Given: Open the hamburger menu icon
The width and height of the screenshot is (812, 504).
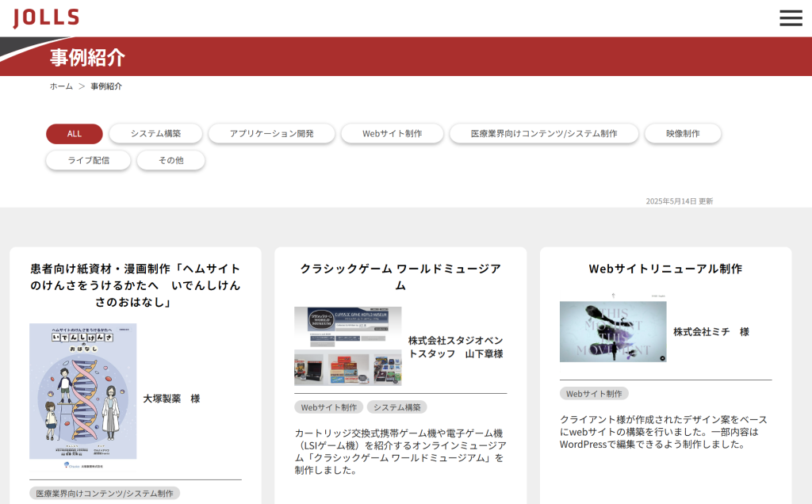Looking at the screenshot, I should pyautogui.click(x=791, y=18).
